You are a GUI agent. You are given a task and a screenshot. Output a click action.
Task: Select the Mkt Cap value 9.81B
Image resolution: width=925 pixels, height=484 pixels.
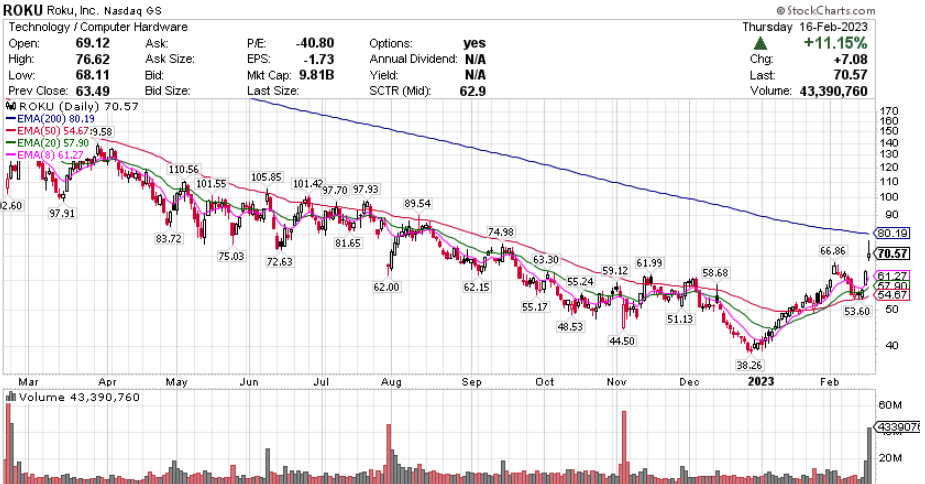point(317,75)
